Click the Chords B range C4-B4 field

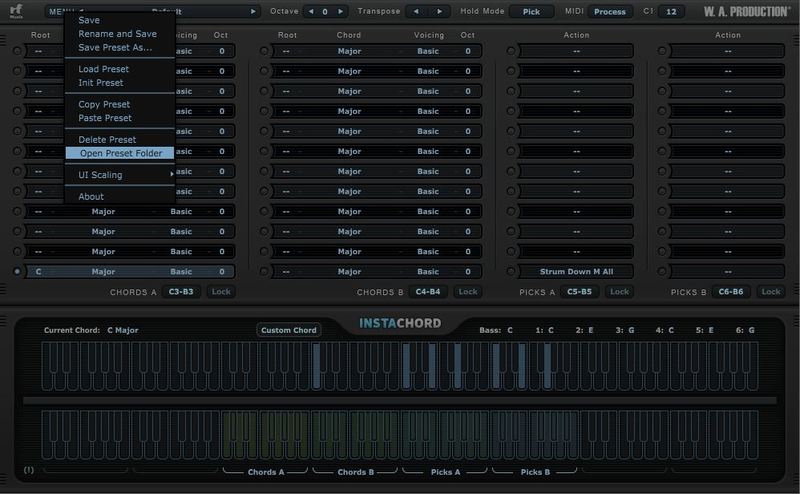click(428, 292)
